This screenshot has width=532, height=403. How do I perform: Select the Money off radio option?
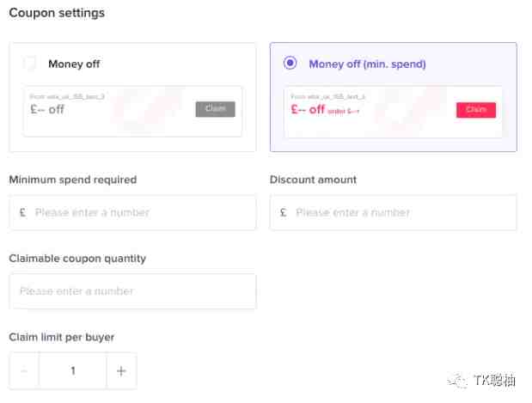pyautogui.click(x=29, y=64)
